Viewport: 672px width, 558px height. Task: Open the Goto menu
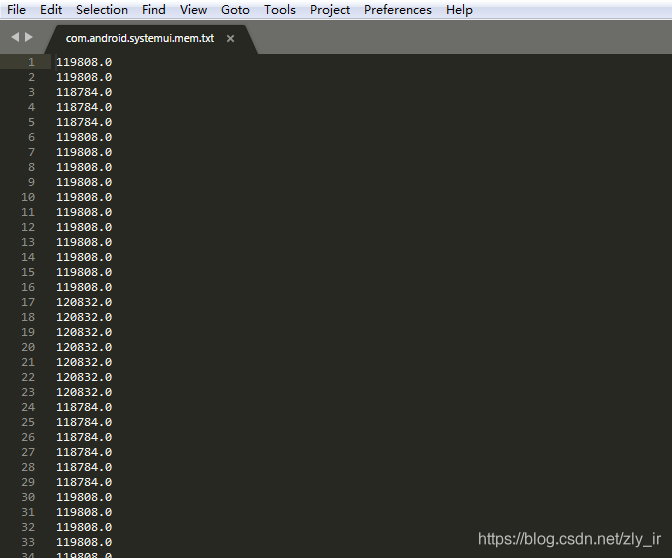tap(235, 9)
